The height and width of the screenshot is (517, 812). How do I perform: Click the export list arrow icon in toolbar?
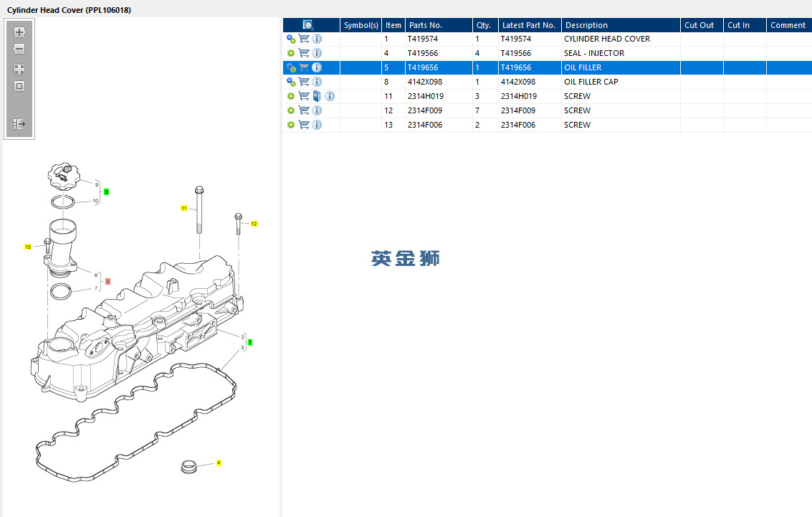click(19, 124)
